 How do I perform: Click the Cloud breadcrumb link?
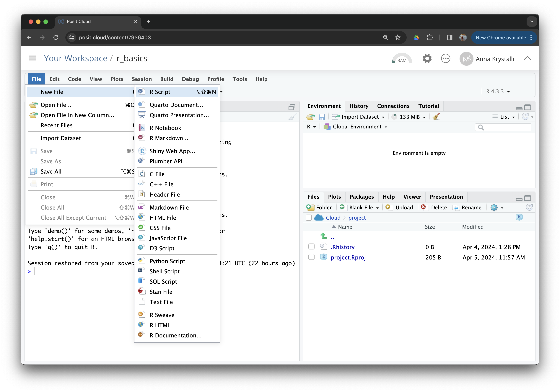[333, 218]
